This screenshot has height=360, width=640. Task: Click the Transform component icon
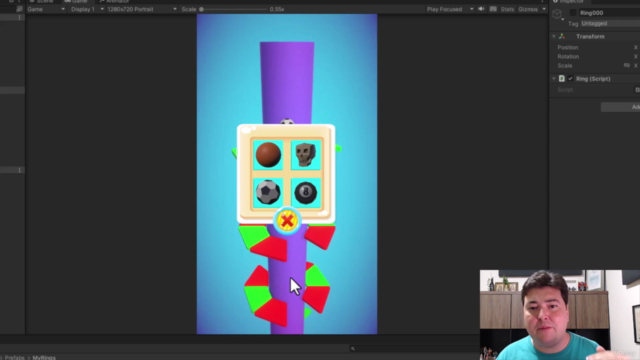coord(562,36)
